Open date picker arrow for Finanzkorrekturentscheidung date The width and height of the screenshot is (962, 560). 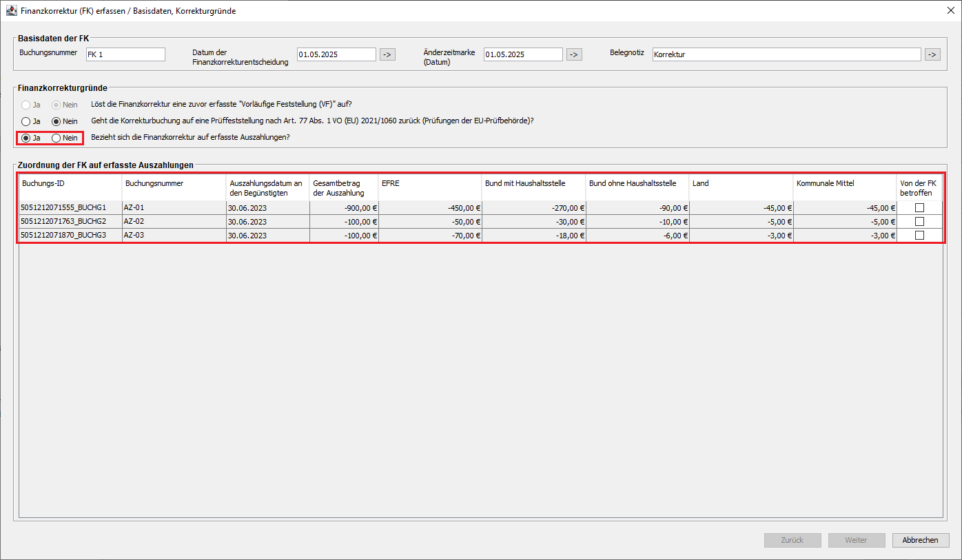[x=387, y=54]
